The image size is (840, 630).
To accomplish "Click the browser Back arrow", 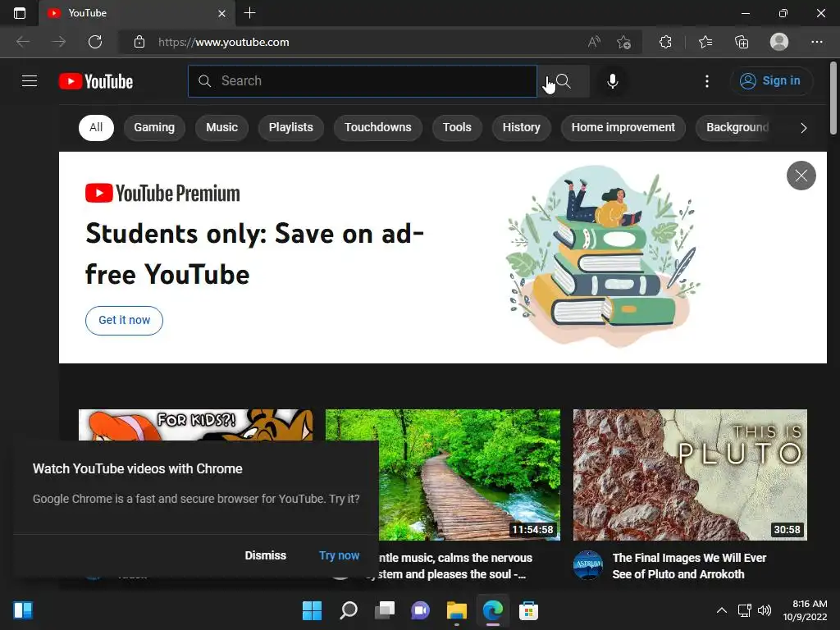I will point(23,42).
